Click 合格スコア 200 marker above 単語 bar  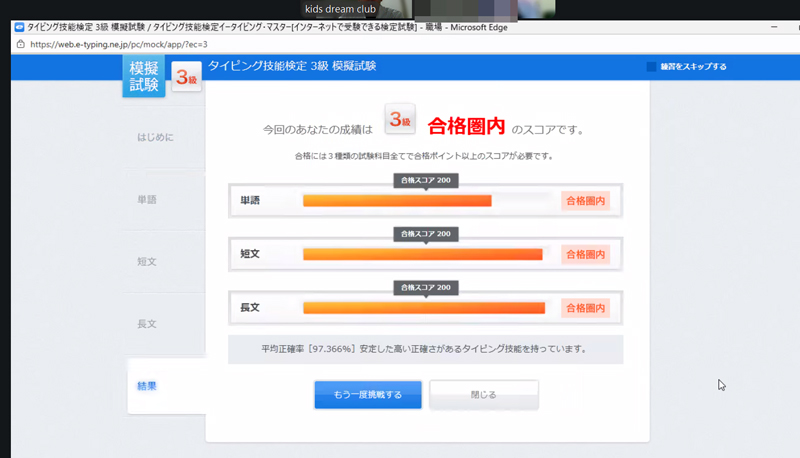click(425, 180)
